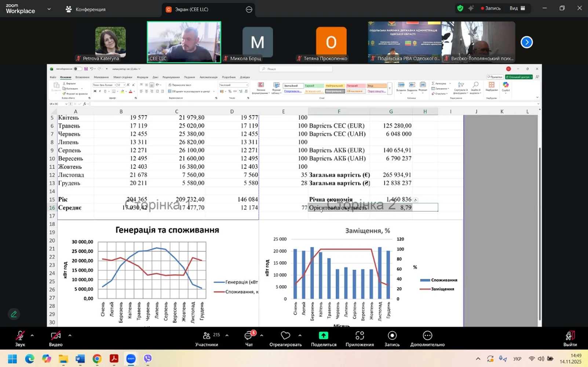Screen dimensions: 588x367
Task: Open the Чат panel with unread badge
Action: pyautogui.click(x=249, y=336)
